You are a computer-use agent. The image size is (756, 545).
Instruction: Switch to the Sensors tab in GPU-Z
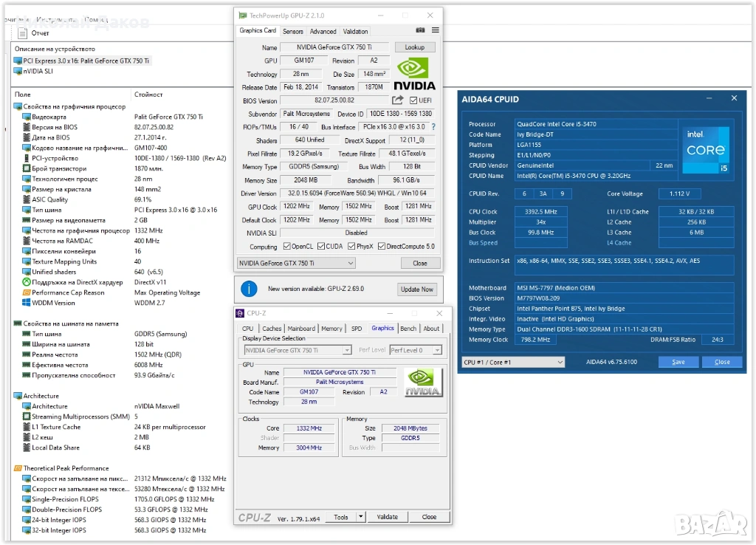[x=293, y=32]
